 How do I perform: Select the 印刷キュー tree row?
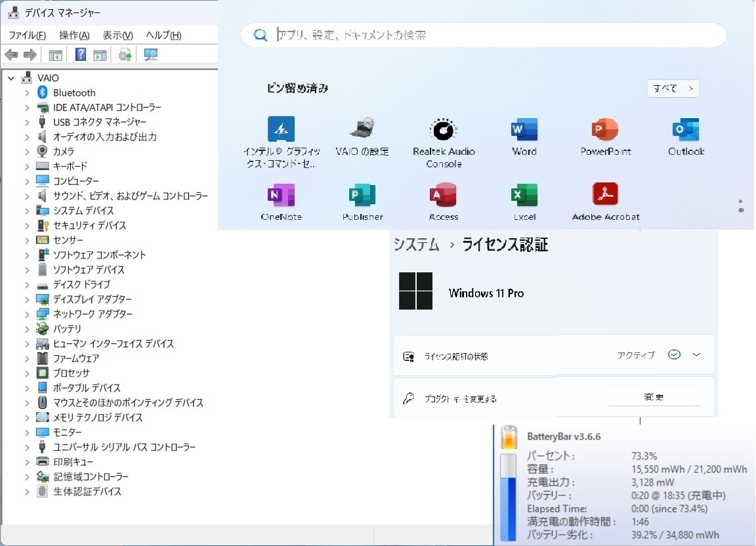73,462
